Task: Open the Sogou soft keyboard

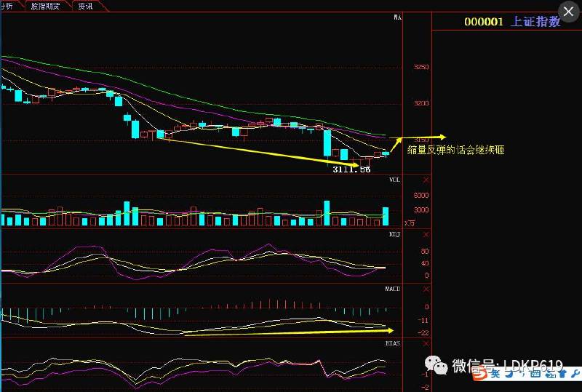Action: point(535,374)
